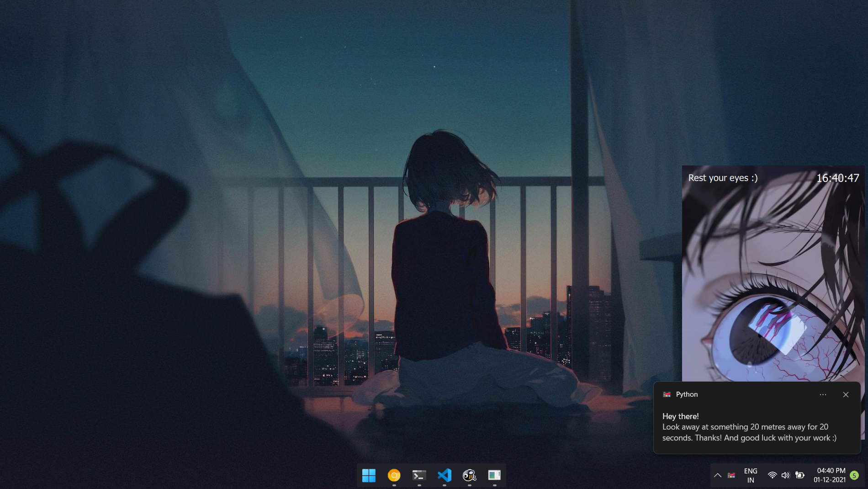Open the notification count badge
This screenshot has height=489, width=868.
(x=854, y=476)
